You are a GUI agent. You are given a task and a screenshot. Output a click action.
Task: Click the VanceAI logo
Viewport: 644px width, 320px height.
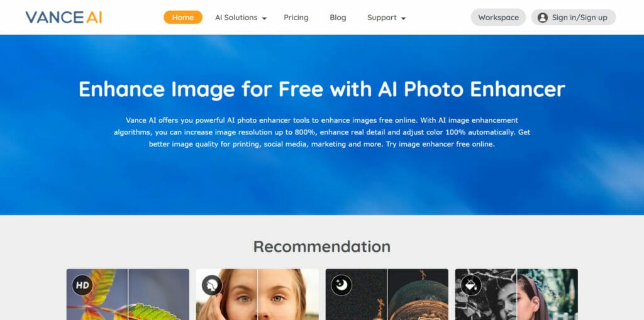[64, 17]
